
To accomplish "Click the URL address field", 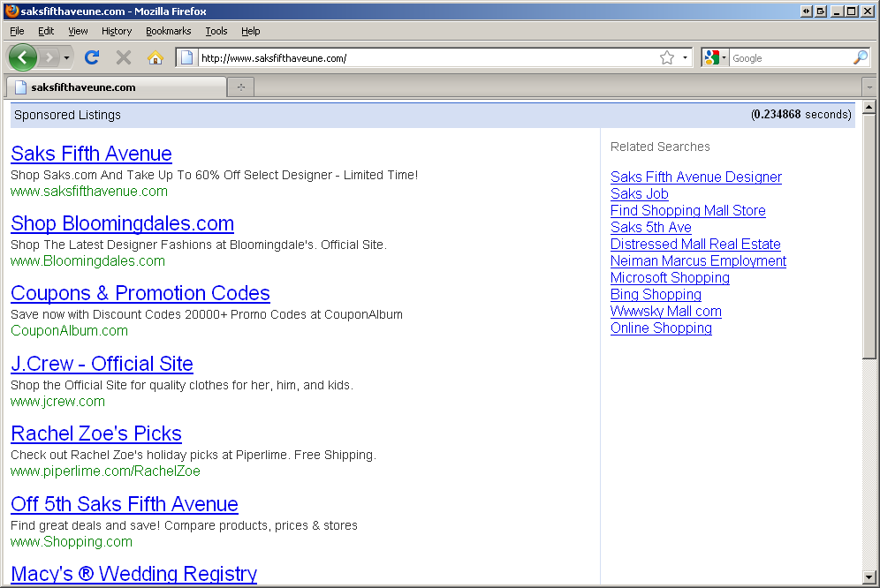I will (427, 57).
